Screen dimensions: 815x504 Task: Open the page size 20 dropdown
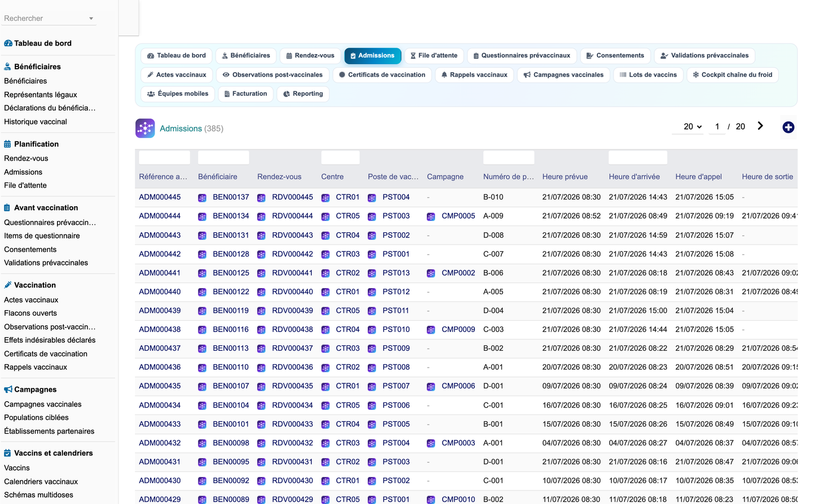693,127
